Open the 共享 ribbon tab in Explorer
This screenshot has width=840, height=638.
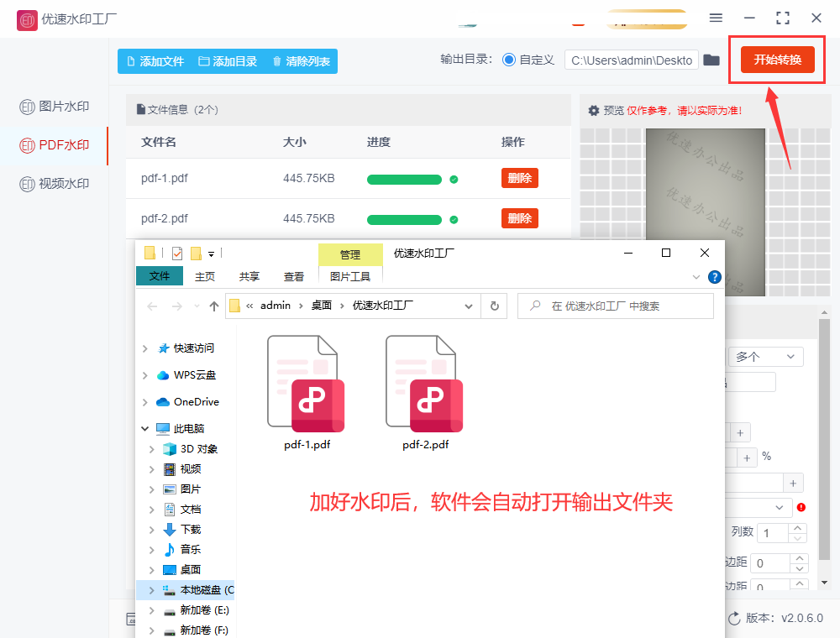click(x=249, y=277)
